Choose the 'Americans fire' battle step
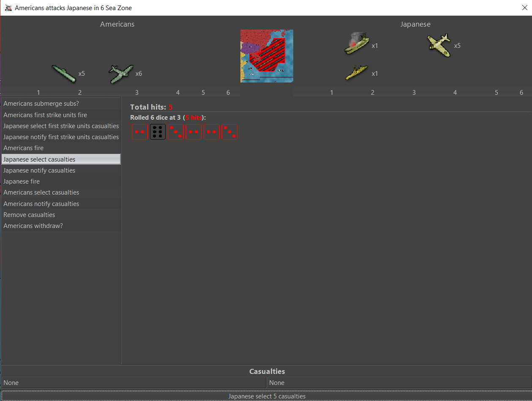 [x=24, y=148]
